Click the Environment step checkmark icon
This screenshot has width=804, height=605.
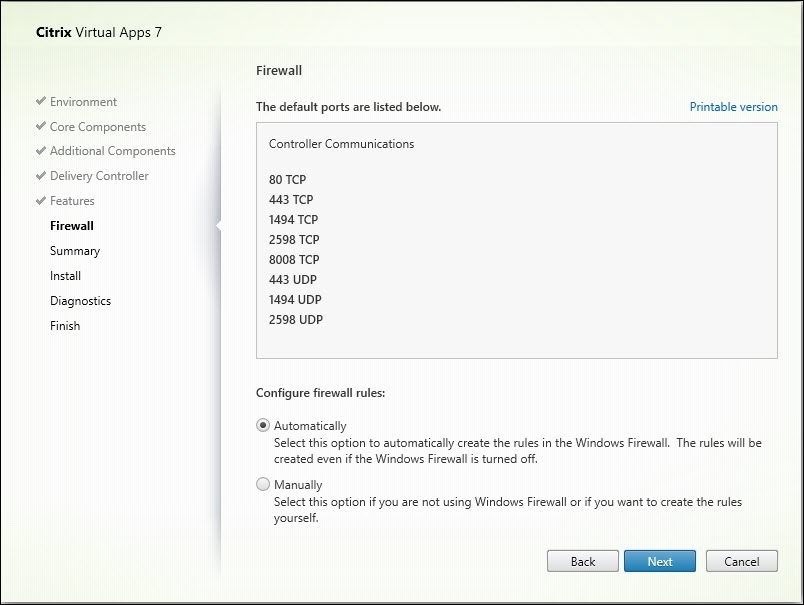point(40,102)
